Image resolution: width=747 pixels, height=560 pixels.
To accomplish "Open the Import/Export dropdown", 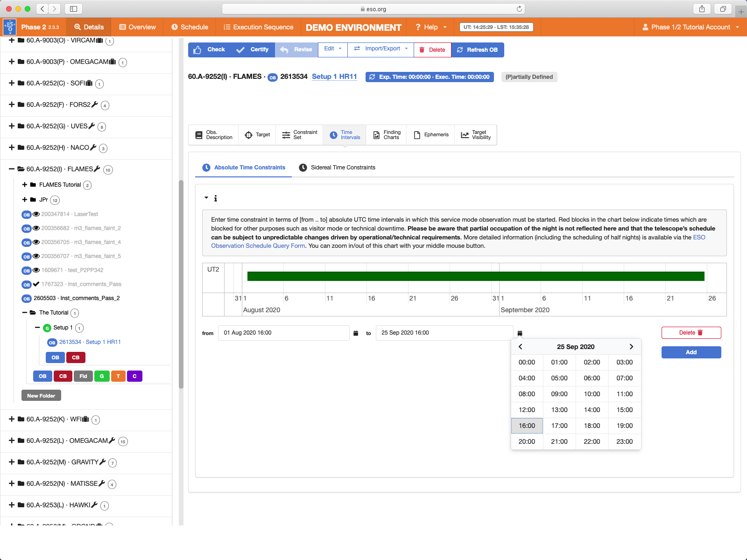I will pyautogui.click(x=381, y=49).
